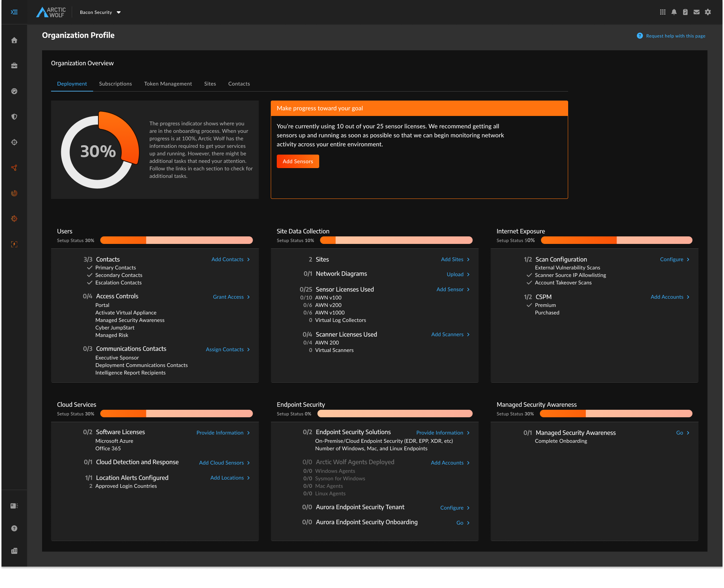Image resolution: width=724 pixels, height=588 pixels.
Task: Click the Add Sites link
Action: click(x=452, y=259)
